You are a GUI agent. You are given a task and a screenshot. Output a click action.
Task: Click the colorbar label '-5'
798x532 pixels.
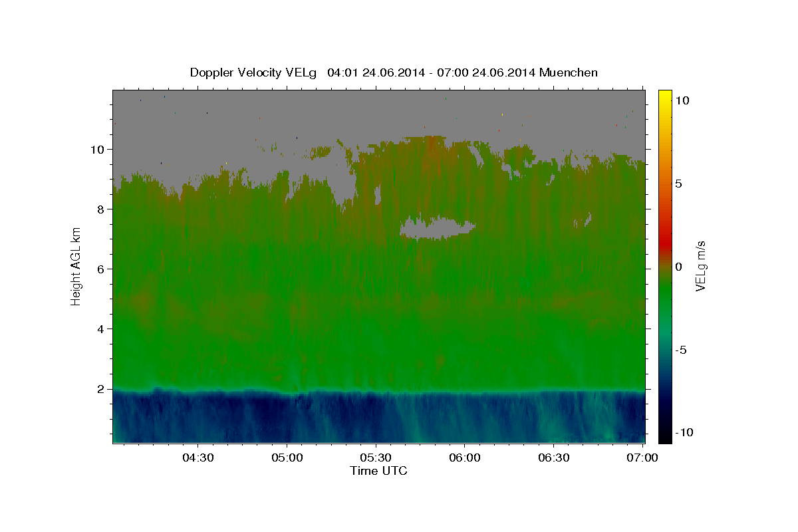pos(680,350)
